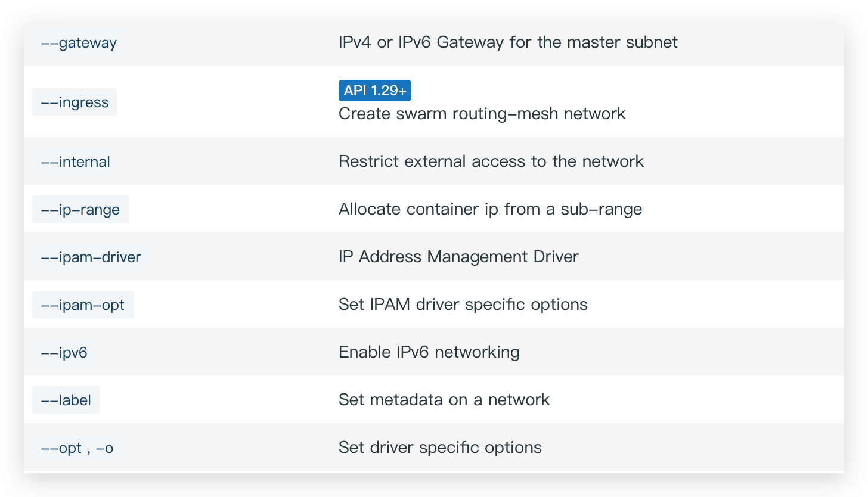Click the --ingress option code label
This screenshot has height=497, width=868.
[75, 102]
